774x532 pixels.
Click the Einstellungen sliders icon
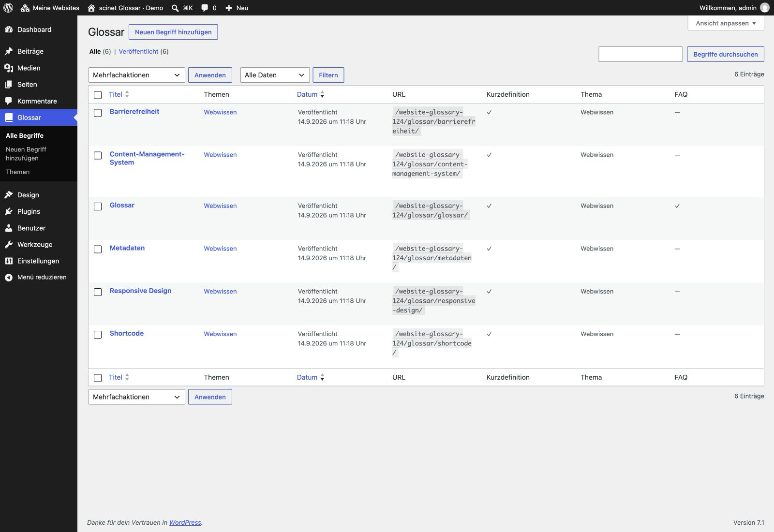click(x=9, y=261)
